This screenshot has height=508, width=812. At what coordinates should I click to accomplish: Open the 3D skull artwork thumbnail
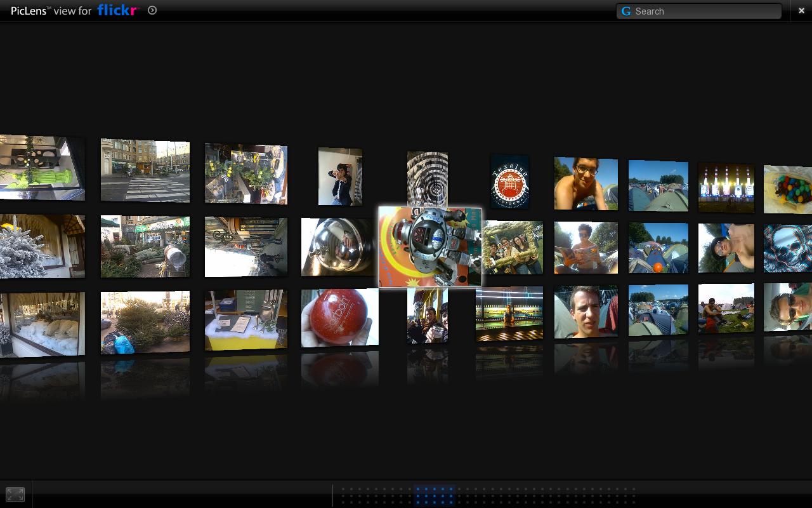[788, 248]
